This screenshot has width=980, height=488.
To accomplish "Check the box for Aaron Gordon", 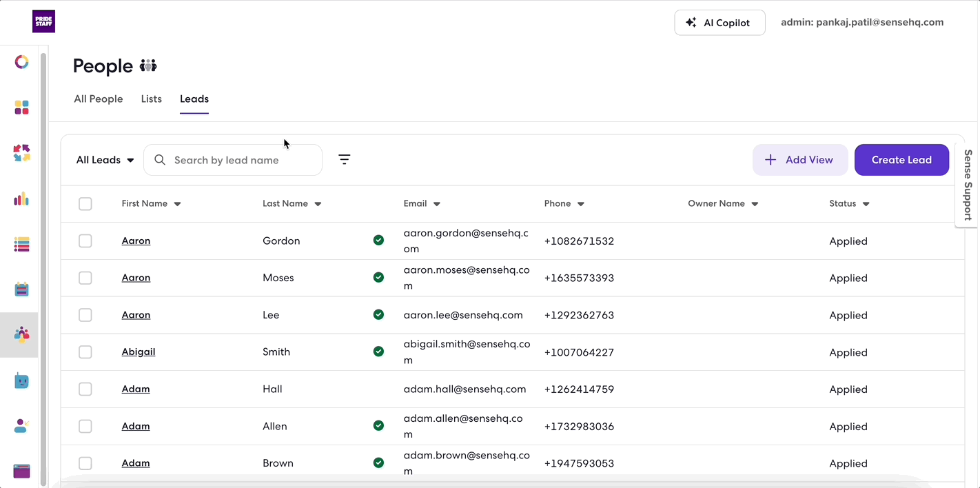I will point(85,241).
